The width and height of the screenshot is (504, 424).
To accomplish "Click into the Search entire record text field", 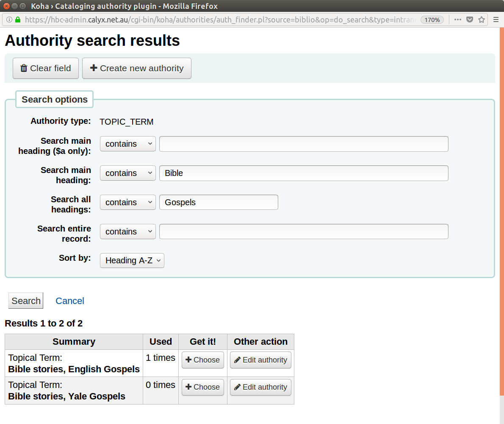I will click(304, 232).
